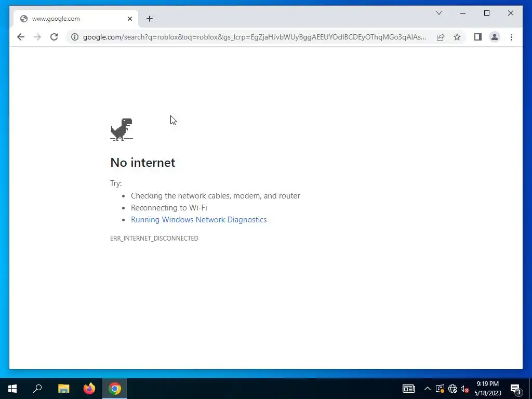Open network status tray icon
Image resolution: width=532 pixels, height=399 pixels.
(x=453, y=389)
